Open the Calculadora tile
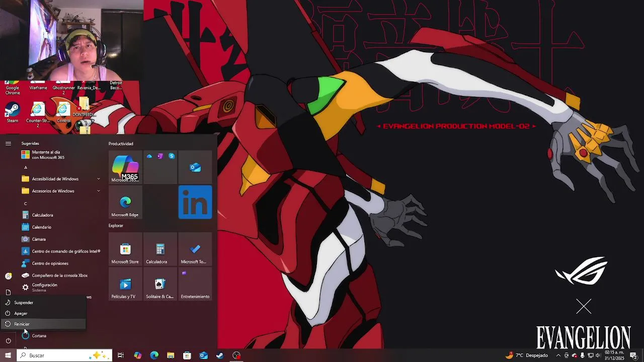Screen dimensions: 644x362 pos(160,249)
